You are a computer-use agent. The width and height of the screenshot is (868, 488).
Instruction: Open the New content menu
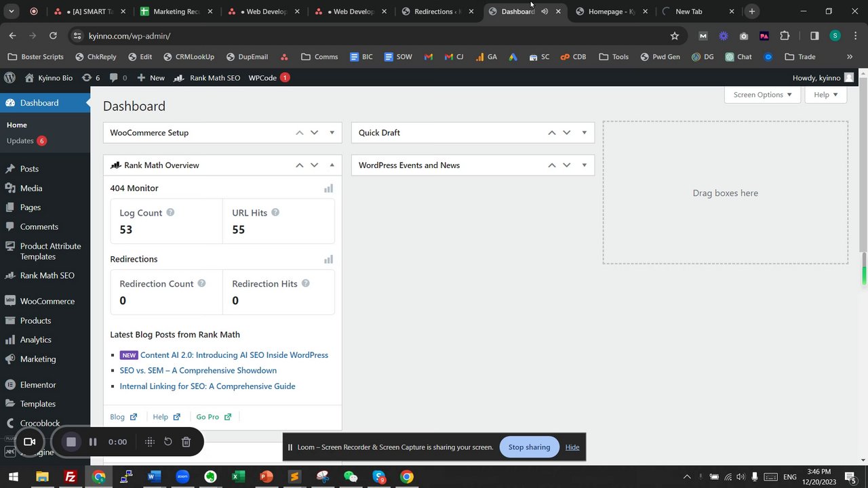pos(151,78)
